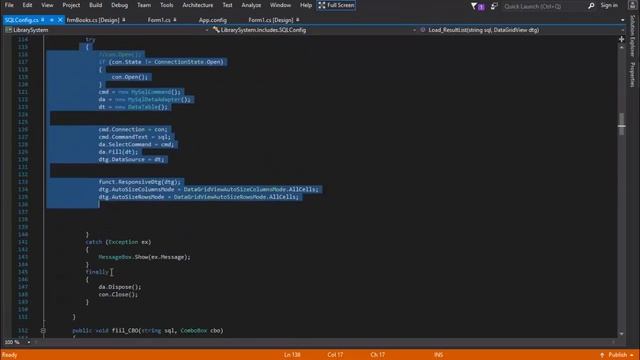
Task: Click the Sign in link
Action: click(609, 5)
